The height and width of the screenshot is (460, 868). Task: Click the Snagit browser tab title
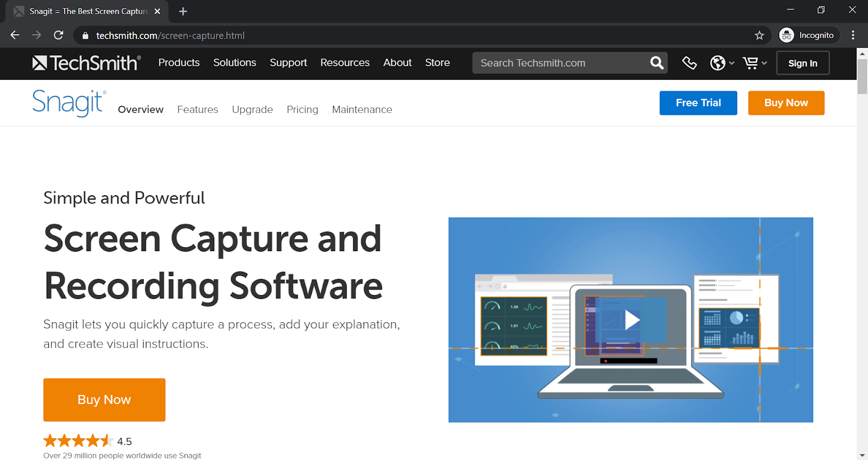(x=88, y=11)
